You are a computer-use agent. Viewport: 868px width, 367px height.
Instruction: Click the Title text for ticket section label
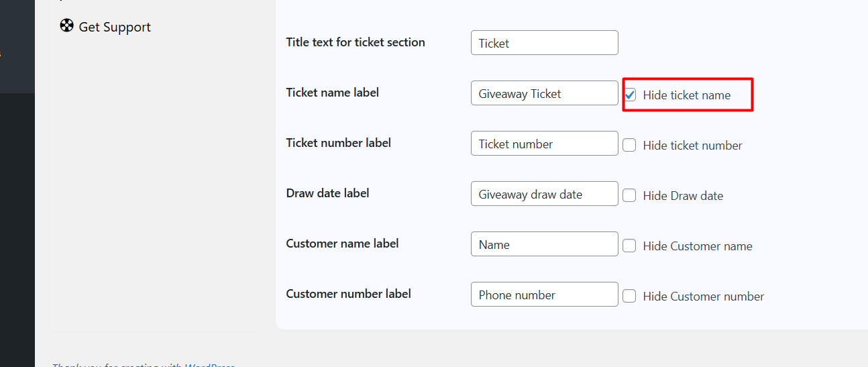pos(355,42)
